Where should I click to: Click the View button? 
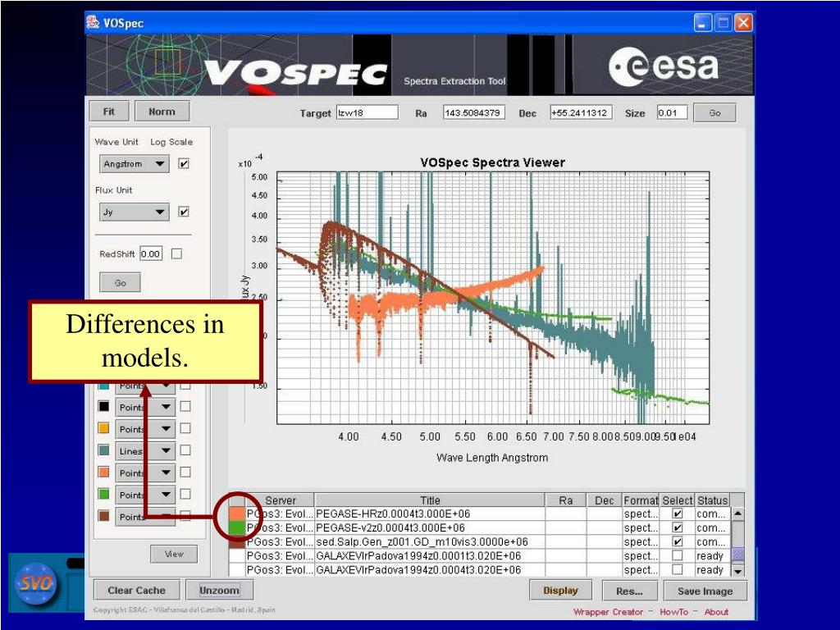[174, 554]
